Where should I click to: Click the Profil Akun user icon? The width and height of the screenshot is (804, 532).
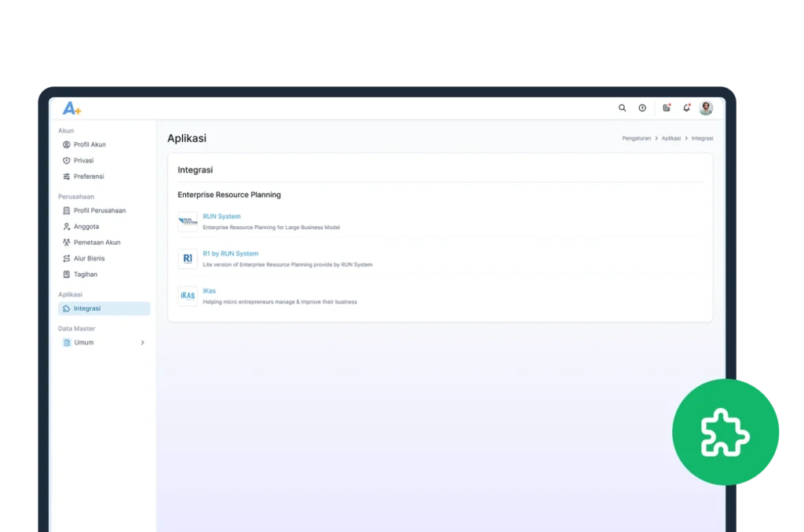(66, 144)
